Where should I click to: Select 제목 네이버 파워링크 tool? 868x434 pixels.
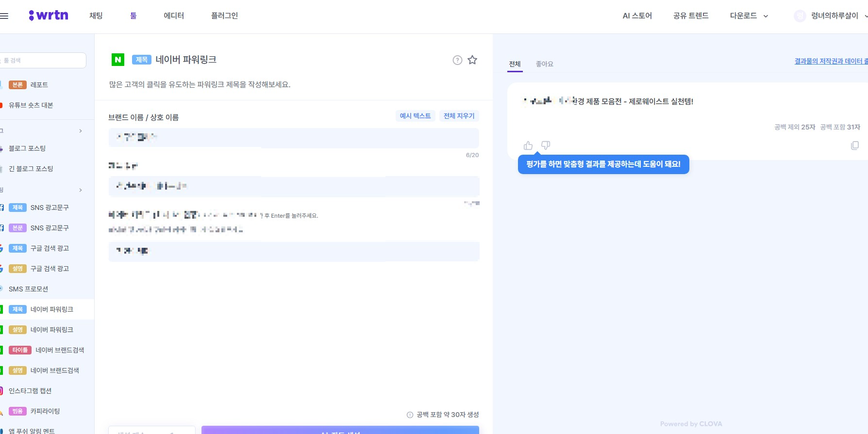pos(47,309)
